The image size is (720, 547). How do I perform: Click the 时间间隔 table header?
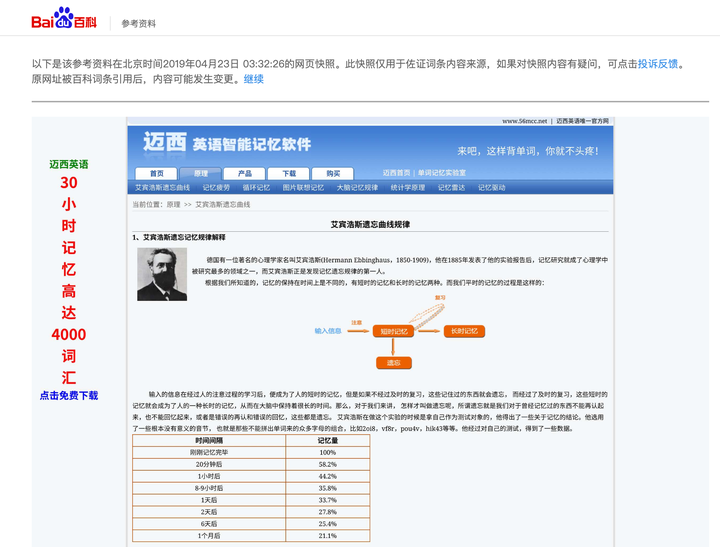(x=209, y=440)
